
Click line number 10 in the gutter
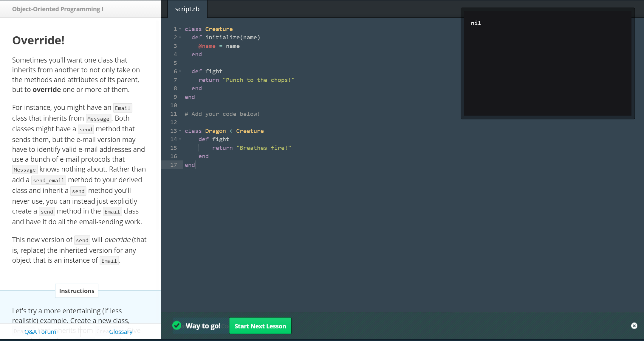pos(174,105)
